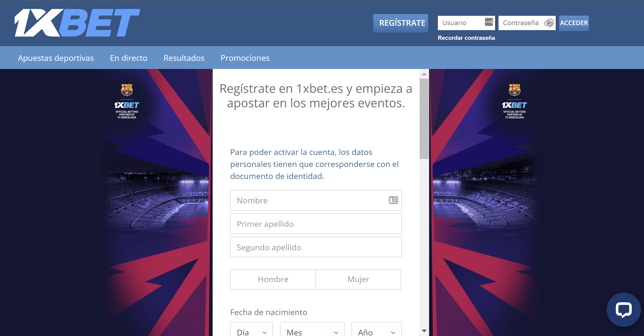Focus the Contraseña input field

click(527, 23)
